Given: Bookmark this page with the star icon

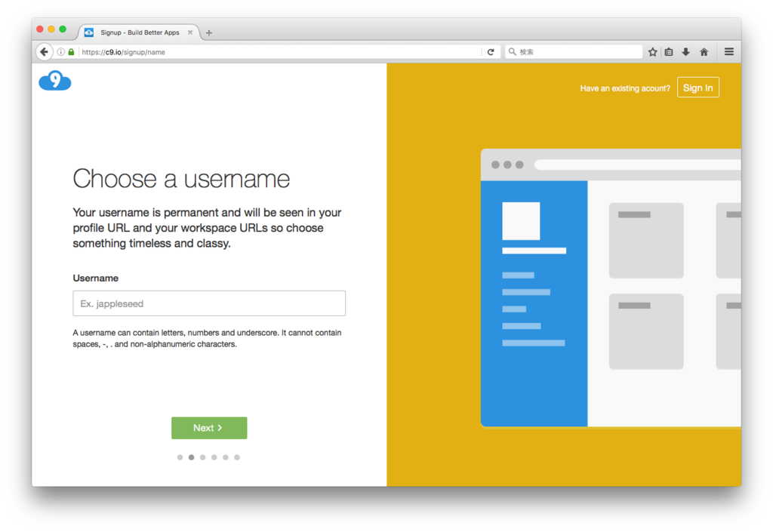Looking at the screenshot, I should pyautogui.click(x=653, y=52).
